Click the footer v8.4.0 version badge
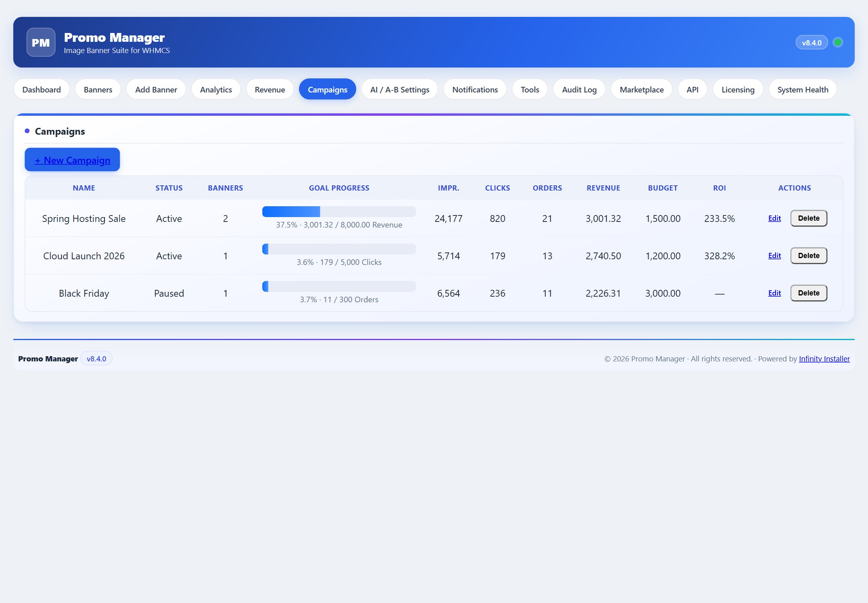Screen dimensions: 868x603 [x=96, y=359]
